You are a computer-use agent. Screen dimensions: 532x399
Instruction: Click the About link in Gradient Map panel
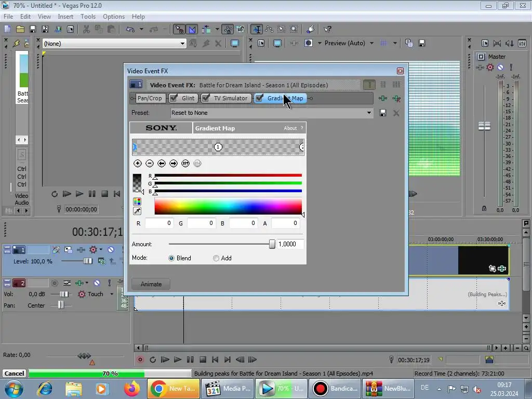pos(290,128)
